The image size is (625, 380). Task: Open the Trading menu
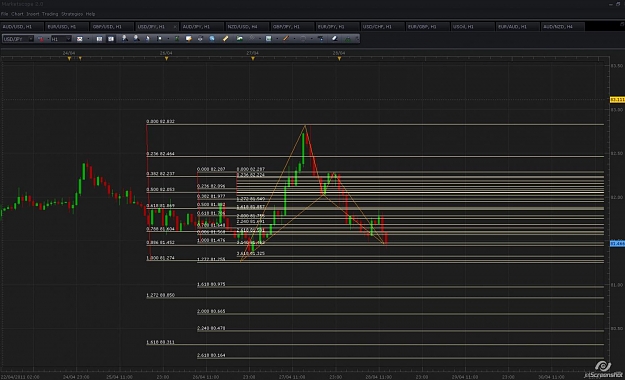click(x=50, y=14)
